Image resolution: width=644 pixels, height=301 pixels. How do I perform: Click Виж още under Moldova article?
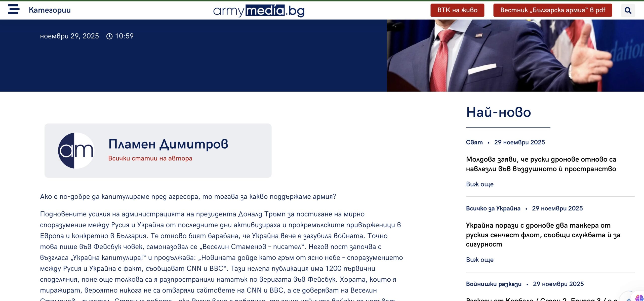479,184
